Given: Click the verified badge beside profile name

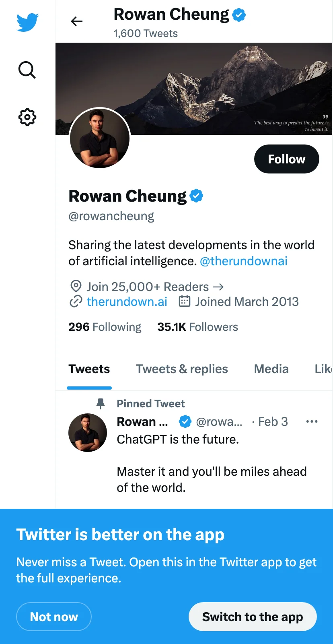Looking at the screenshot, I should pyautogui.click(x=196, y=196).
